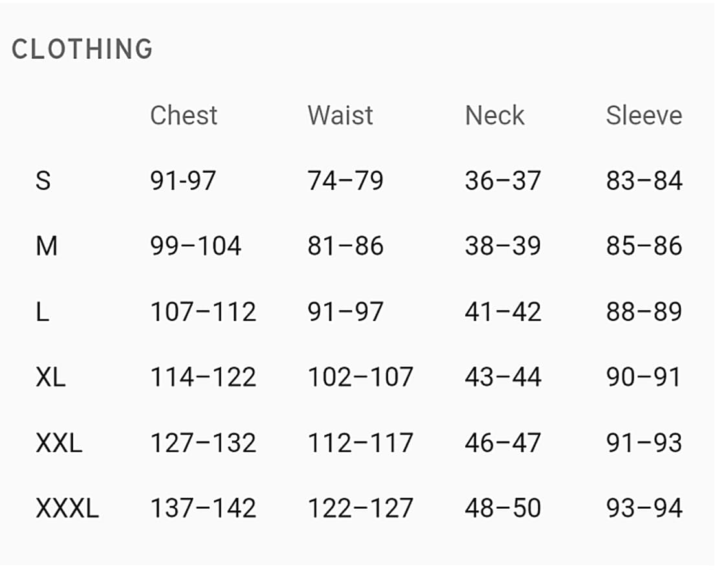Screen dimensions: 728x582
Task: Click the L neck value 41–42
Action: (x=503, y=312)
